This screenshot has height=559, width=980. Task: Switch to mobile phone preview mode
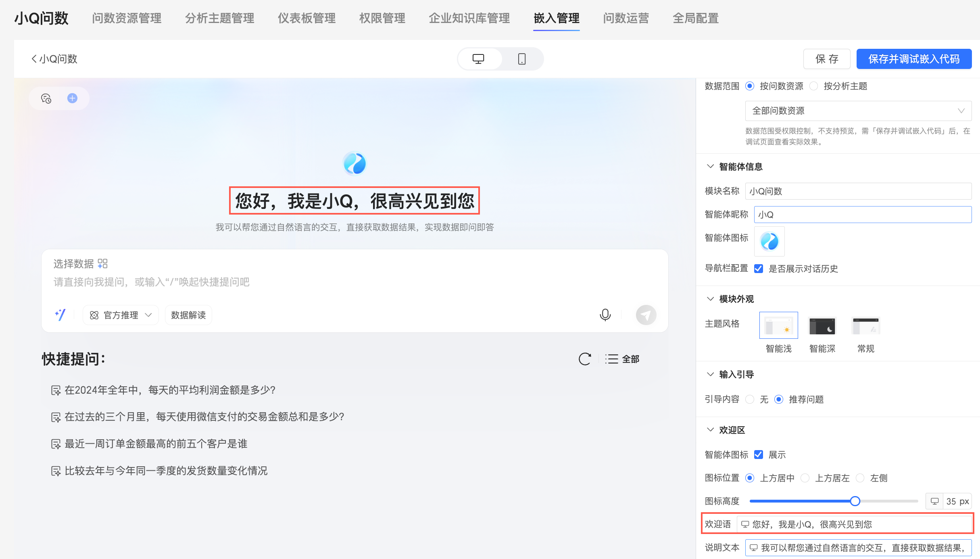tap(522, 59)
